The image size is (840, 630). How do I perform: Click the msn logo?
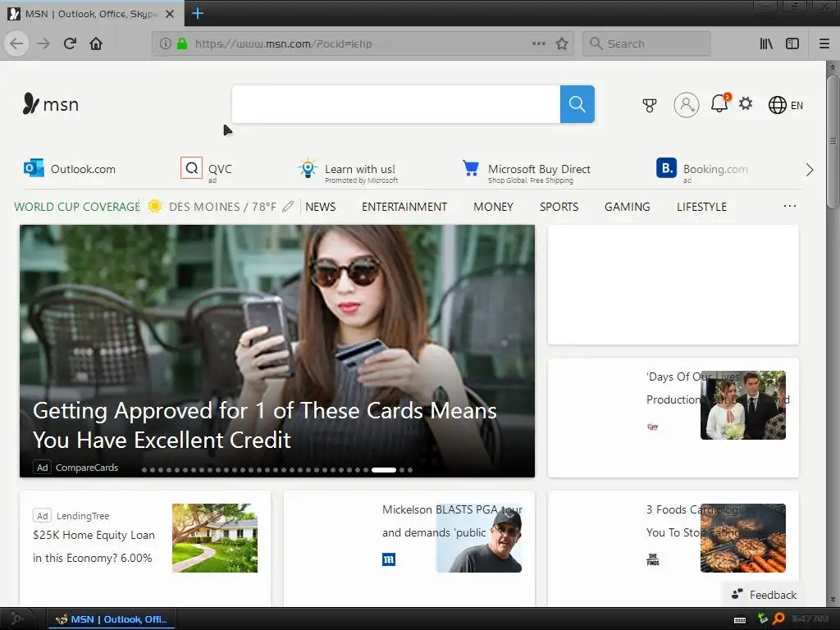click(x=51, y=104)
